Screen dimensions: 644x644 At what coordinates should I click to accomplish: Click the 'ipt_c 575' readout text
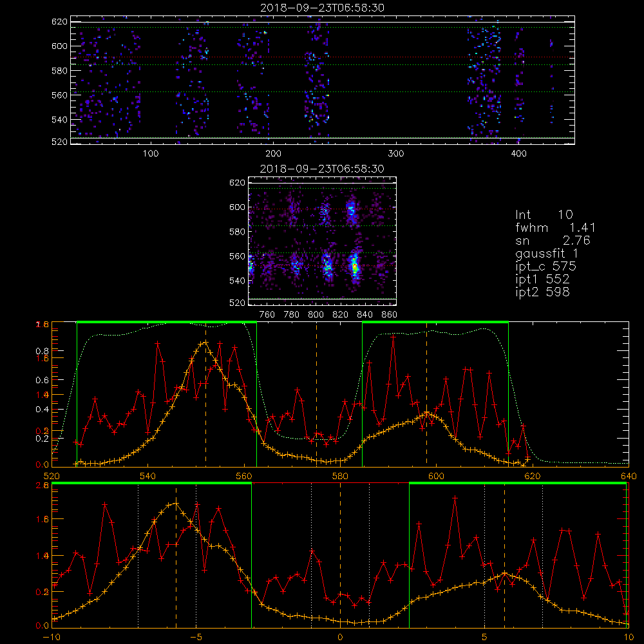[x=546, y=267]
